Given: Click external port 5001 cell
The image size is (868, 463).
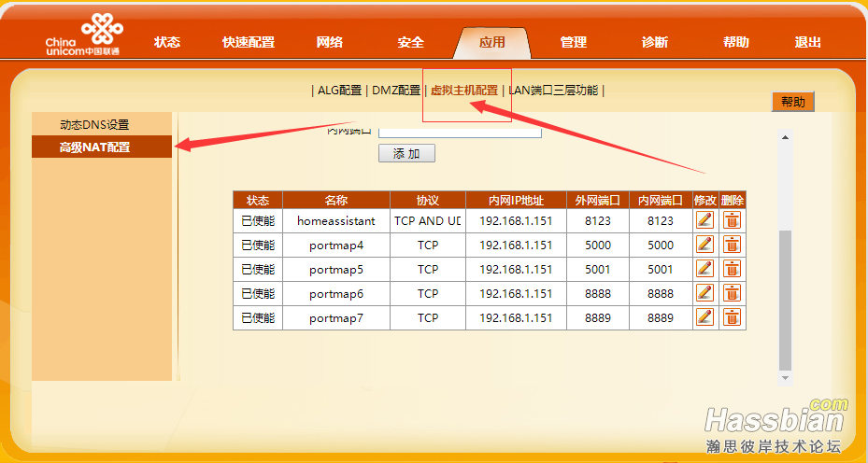Looking at the screenshot, I should click(x=598, y=270).
